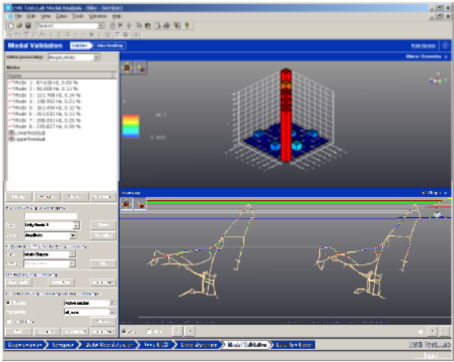
Task: Toggle the lower checkbox above bottom button row
Action: 9,322
